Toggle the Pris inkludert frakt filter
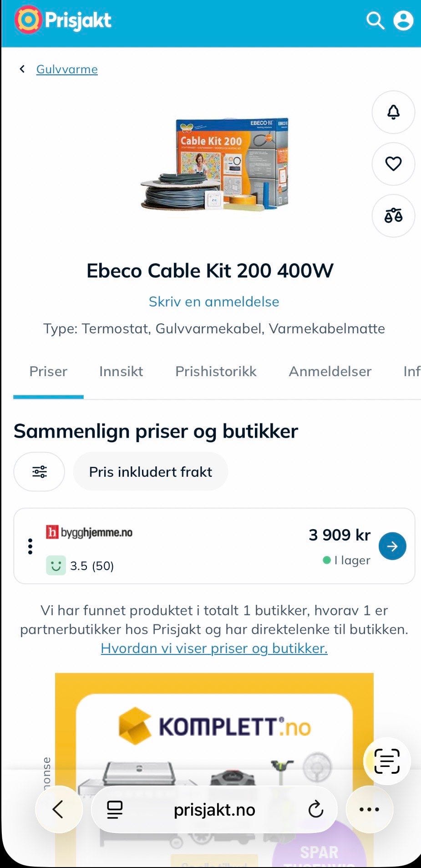 [x=151, y=472]
